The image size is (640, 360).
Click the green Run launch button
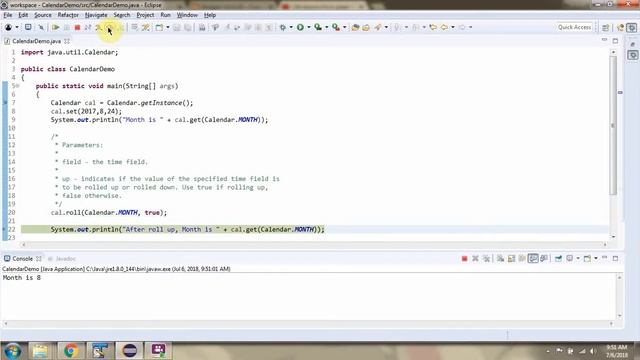tap(300, 27)
